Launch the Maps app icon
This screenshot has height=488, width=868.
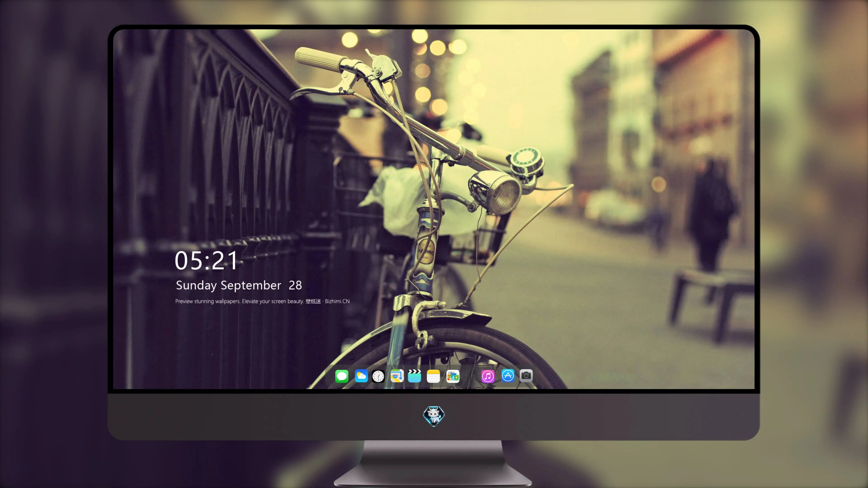pyautogui.click(x=397, y=376)
